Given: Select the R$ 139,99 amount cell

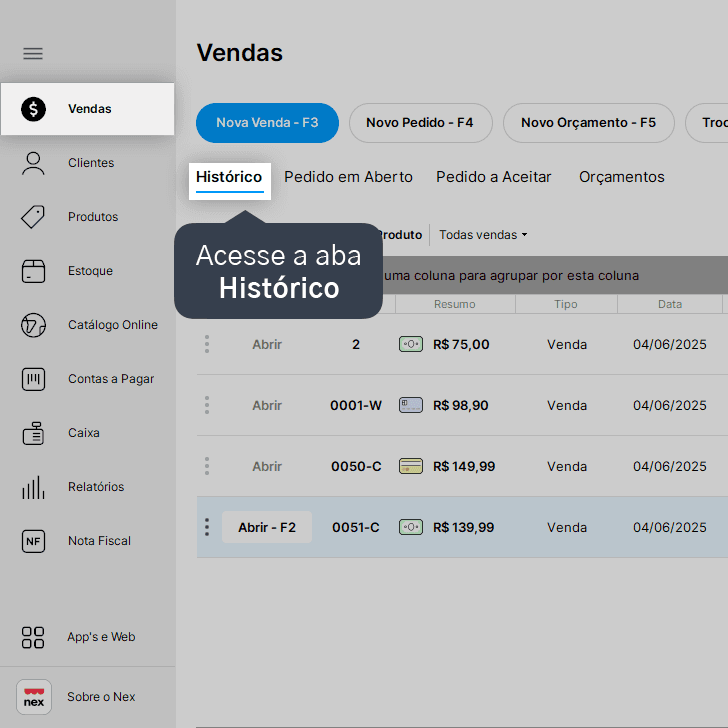Looking at the screenshot, I should pos(463,527).
